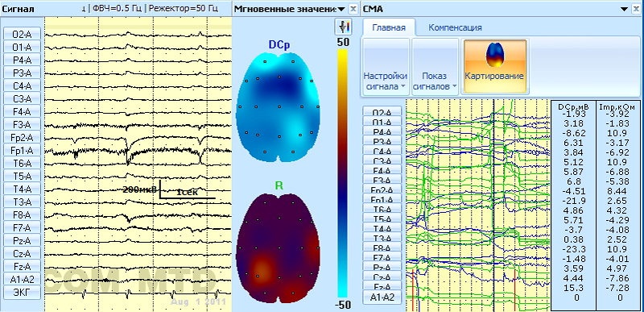Click the lower limit value -50 of scale
This screenshot has height=312, width=644.
(343, 305)
